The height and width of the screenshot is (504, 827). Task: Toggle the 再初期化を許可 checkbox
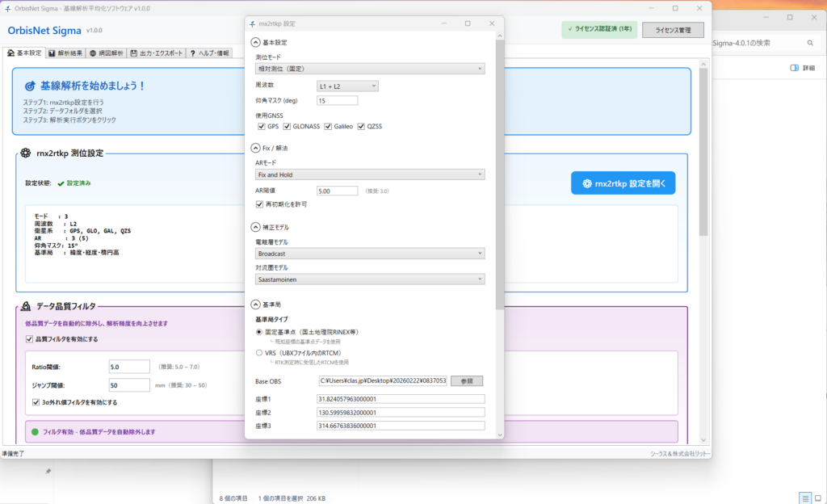tap(260, 204)
